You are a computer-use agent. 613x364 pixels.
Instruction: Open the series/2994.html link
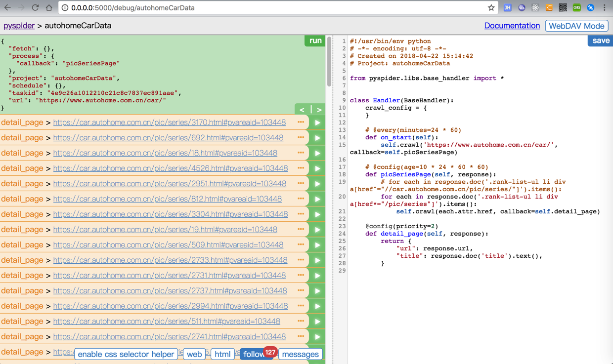coord(171,306)
